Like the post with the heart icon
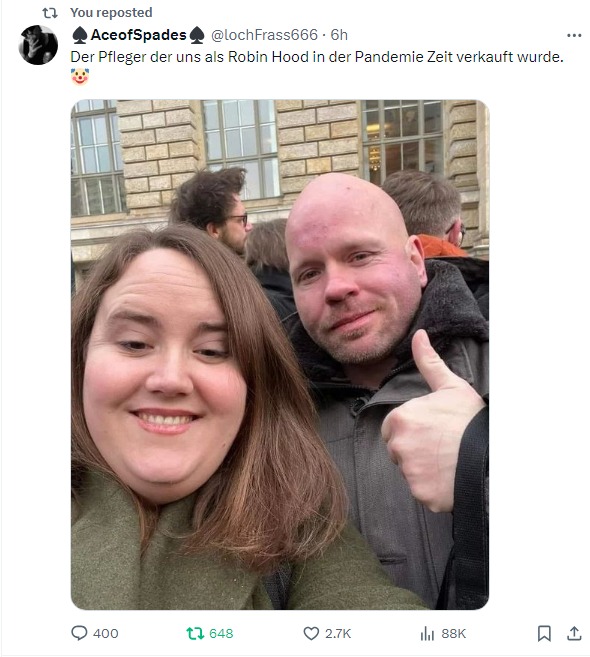This screenshot has height=657, width=590. [311, 633]
